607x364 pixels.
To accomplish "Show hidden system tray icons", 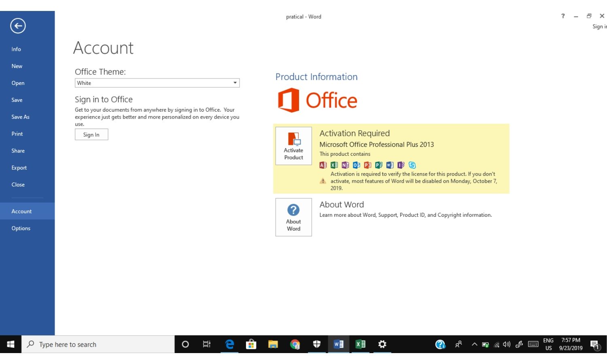I will click(474, 345).
